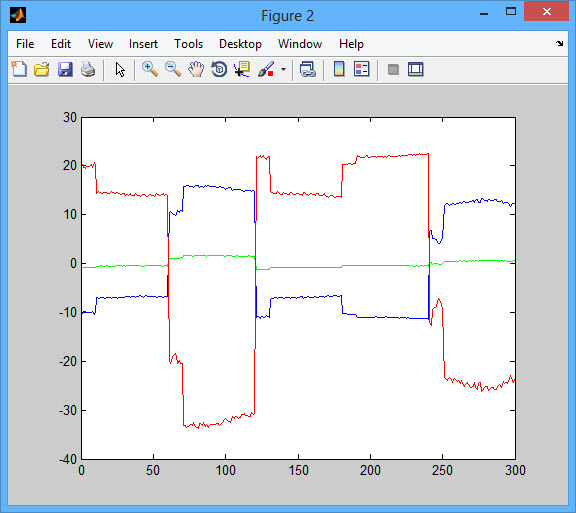Click the New Figure icon

[19, 69]
